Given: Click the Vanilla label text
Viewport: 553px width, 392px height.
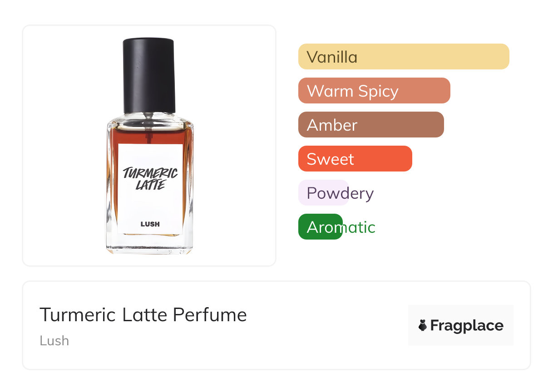Looking at the screenshot, I should 332,57.
